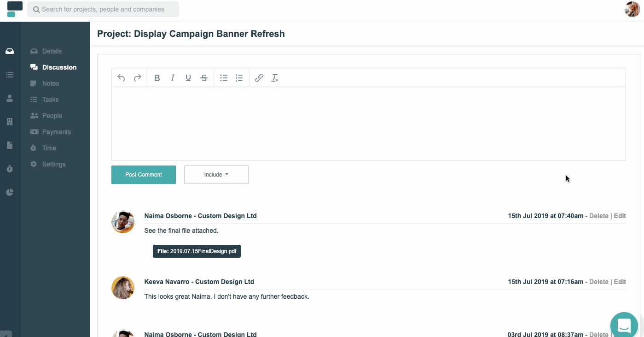
Task: Clear formatting with Tx icon
Action: pyautogui.click(x=275, y=78)
